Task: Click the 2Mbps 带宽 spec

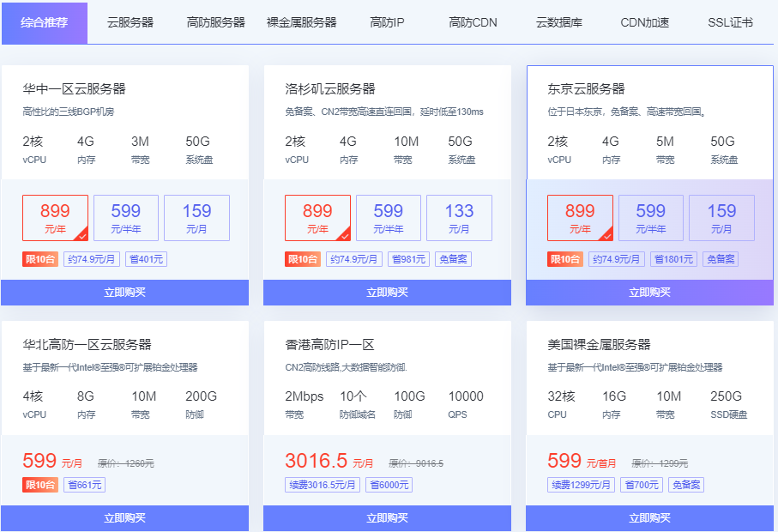Action: [305, 404]
